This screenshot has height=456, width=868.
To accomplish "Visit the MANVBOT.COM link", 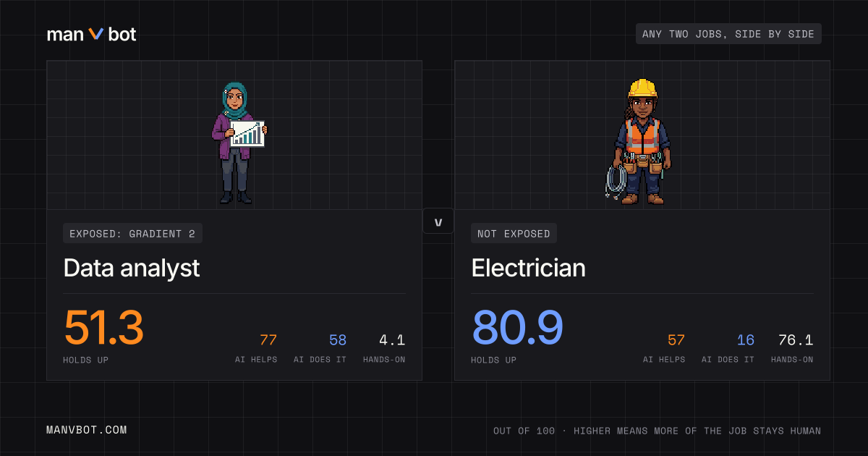I will [x=87, y=430].
